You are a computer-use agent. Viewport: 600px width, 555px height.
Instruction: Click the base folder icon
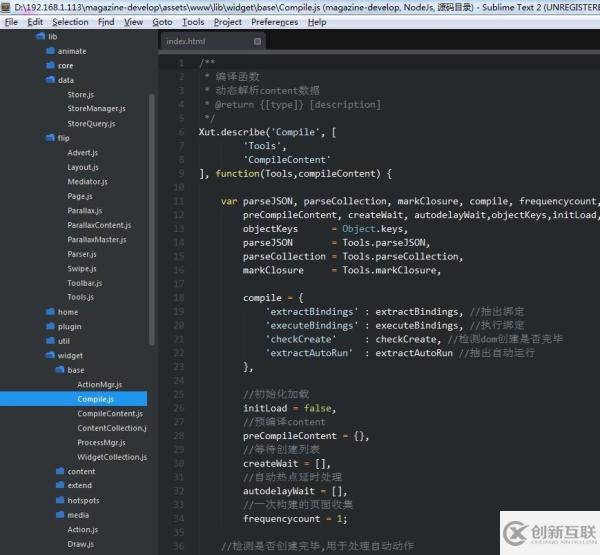60,370
